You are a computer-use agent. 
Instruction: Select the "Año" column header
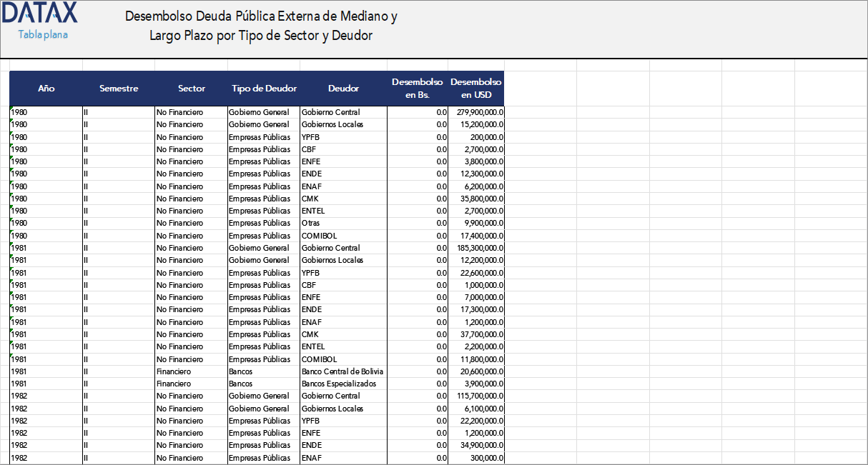point(46,89)
